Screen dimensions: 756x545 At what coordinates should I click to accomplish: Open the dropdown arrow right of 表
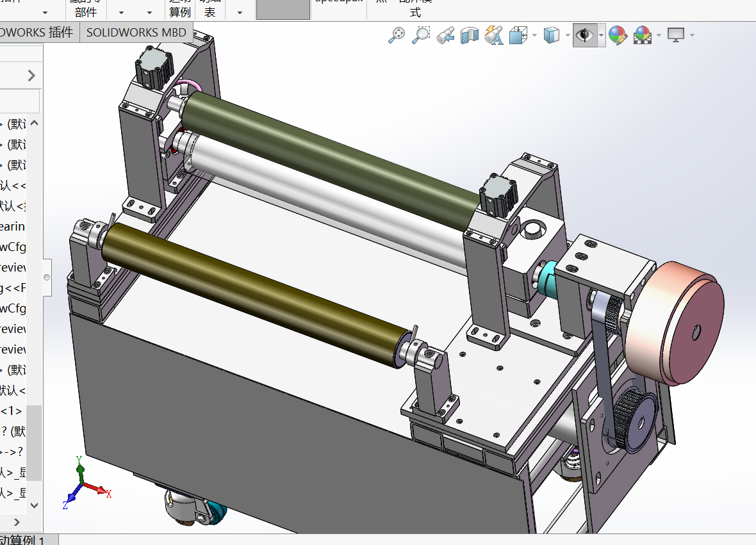240,13
